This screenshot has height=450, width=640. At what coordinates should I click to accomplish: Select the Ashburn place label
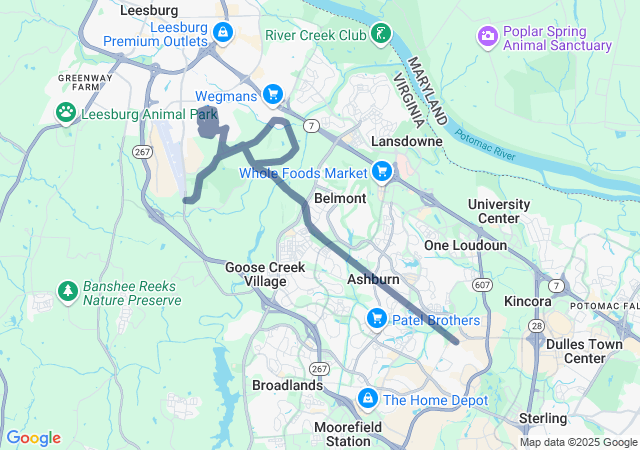pyautogui.click(x=373, y=279)
